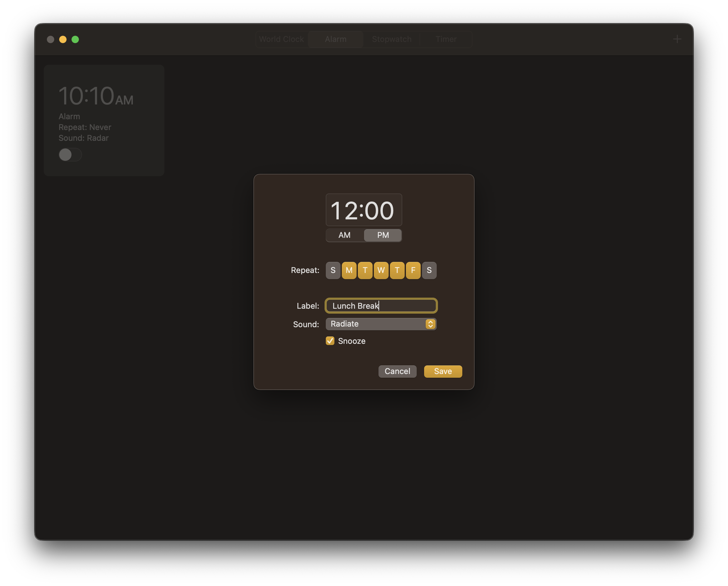
Task: Select PM for the alarm time
Action: [382, 235]
